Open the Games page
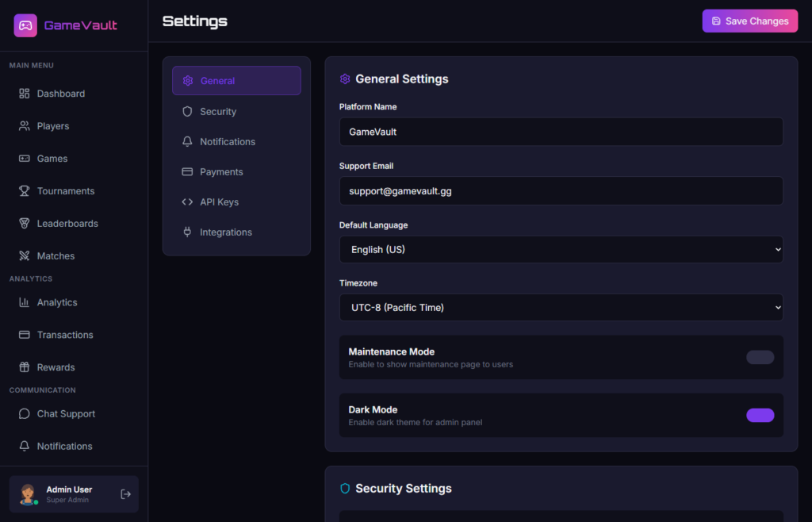 [74, 159]
